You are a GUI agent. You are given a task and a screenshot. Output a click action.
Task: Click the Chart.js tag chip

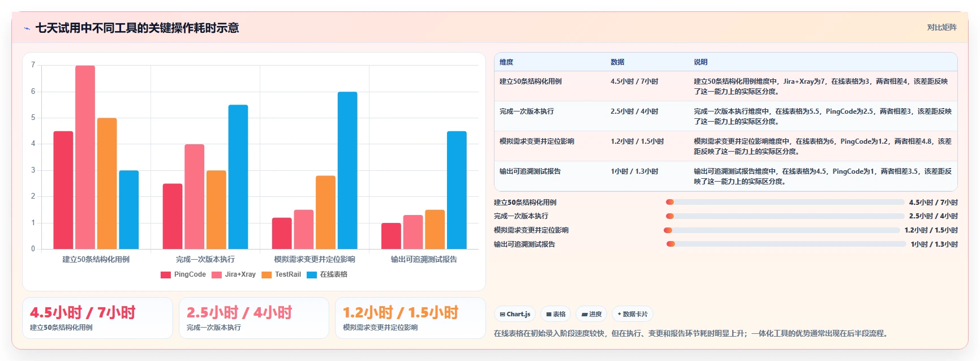515,314
